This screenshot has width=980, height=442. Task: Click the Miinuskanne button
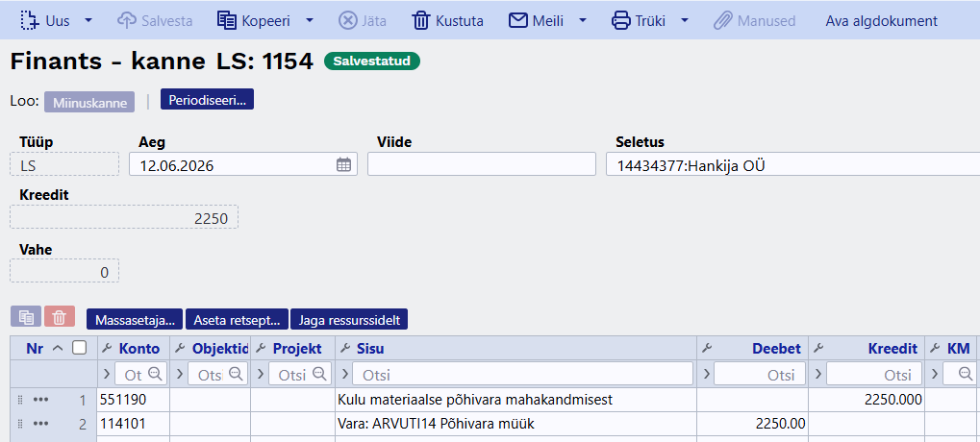coord(89,103)
